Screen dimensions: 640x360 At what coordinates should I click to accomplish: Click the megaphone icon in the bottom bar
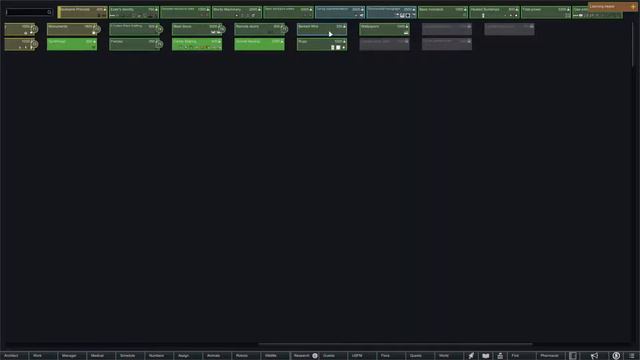point(594,356)
